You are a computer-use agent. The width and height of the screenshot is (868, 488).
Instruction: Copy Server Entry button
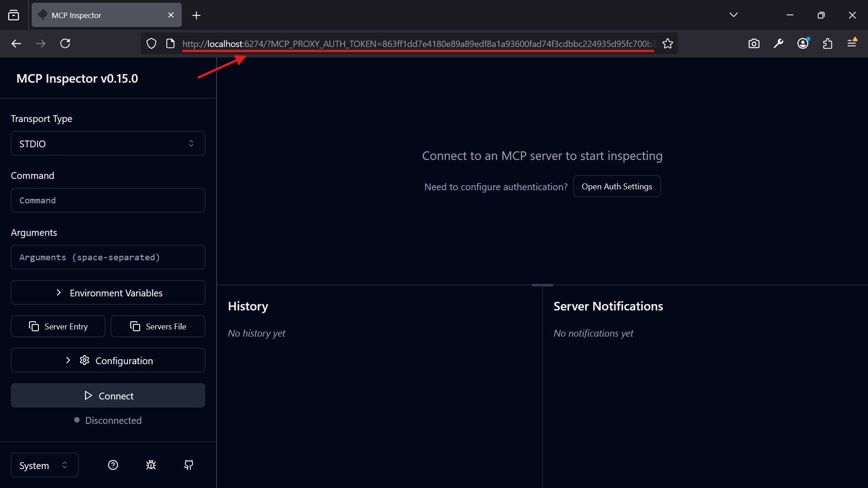click(x=58, y=326)
